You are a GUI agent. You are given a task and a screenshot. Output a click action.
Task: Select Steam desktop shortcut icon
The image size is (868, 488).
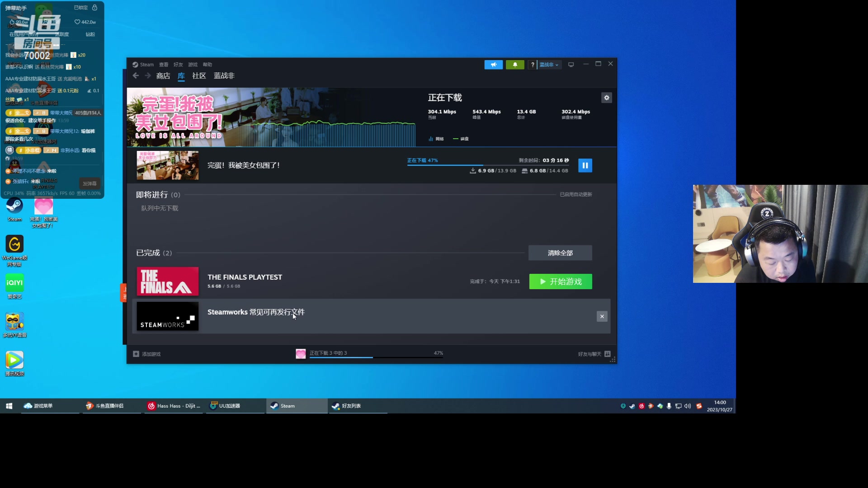tap(14, 210)
